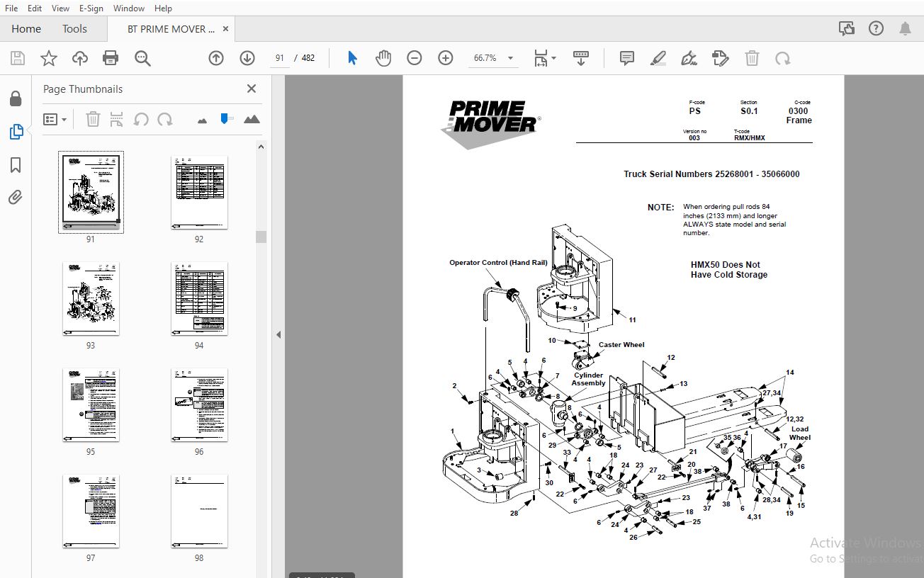Rotate pages counterclockwise in thumbnails panel
The height and width of the screenshot is (578, 924).
(x=141, y=119)
